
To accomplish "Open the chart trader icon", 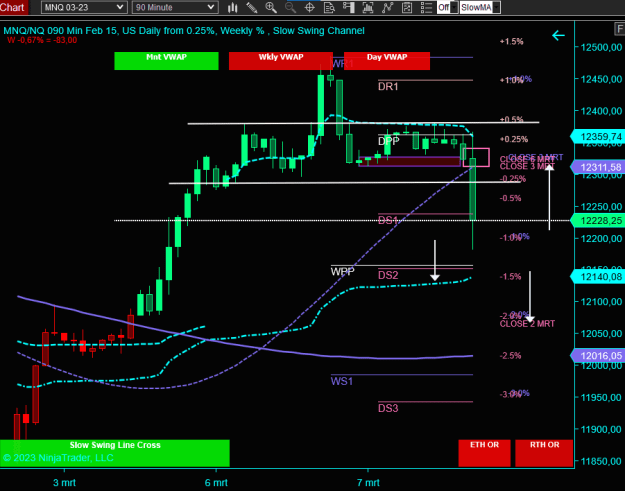I will pyautogui.click(x=348, y=7).
